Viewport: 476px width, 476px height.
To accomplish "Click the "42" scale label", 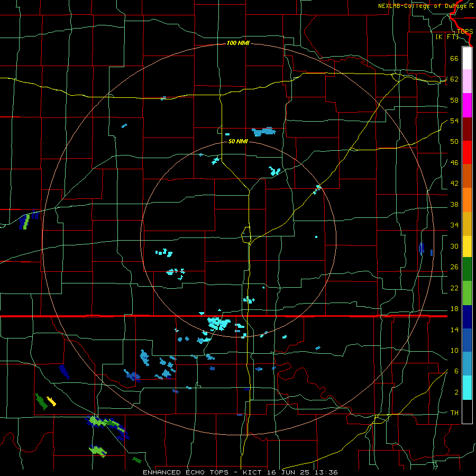I will click(454, 184).
